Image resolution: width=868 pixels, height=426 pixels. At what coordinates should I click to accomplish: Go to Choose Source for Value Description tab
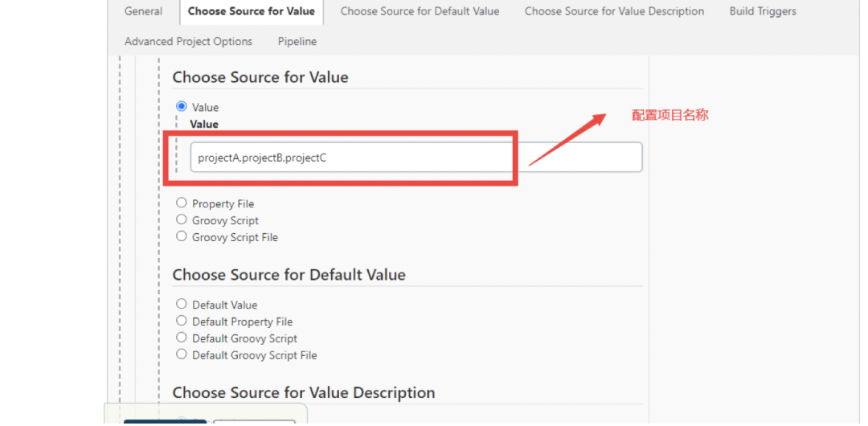tap(614, 11)
